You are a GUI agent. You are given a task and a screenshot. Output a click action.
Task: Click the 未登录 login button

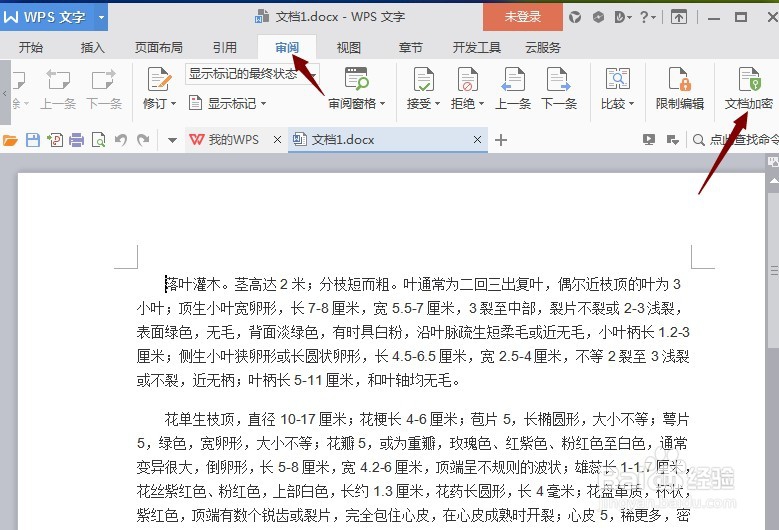(x=523, y=17)
